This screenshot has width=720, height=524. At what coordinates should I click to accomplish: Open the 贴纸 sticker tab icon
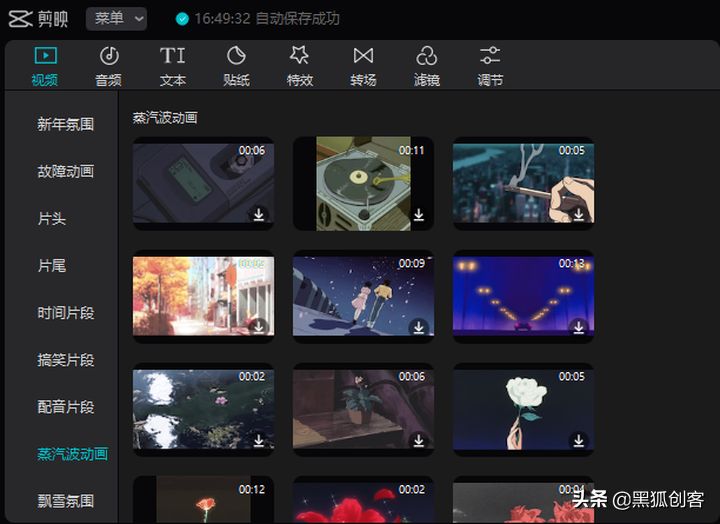(x=236, y=56)
